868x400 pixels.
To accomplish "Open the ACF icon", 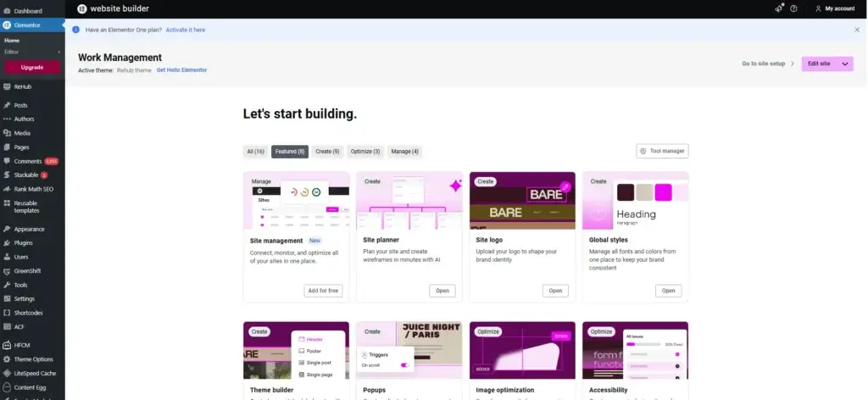I will click(7, 326).
